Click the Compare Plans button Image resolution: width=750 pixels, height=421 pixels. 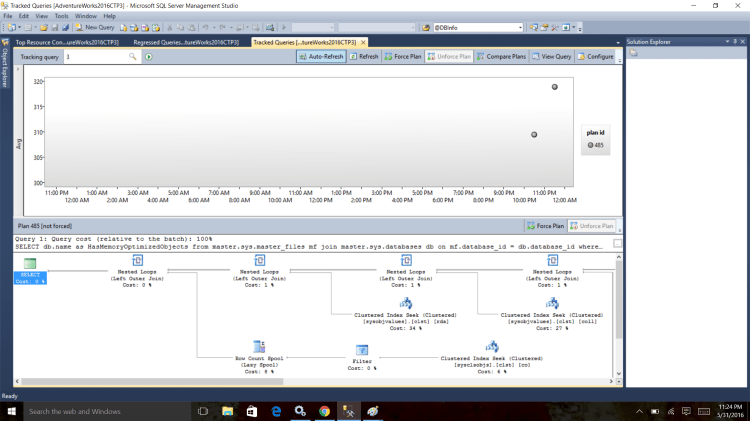(x=502, y=57)
